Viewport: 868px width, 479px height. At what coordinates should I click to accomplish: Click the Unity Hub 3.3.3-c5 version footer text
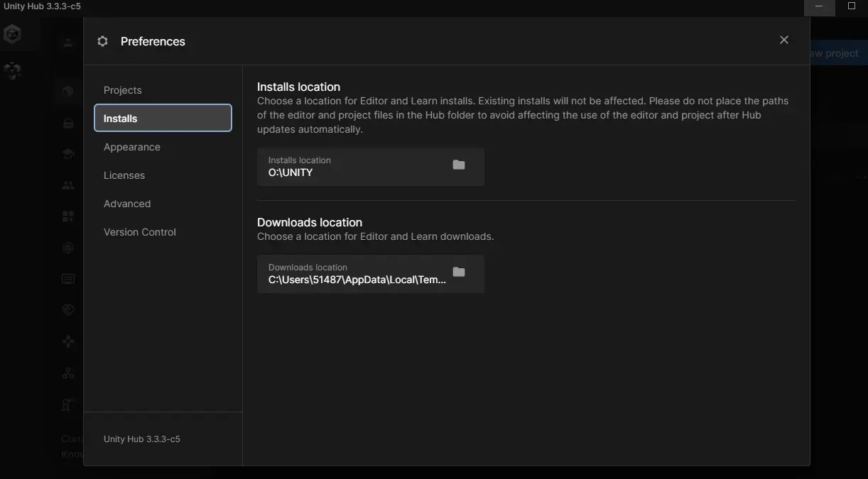tap(142, 439)
